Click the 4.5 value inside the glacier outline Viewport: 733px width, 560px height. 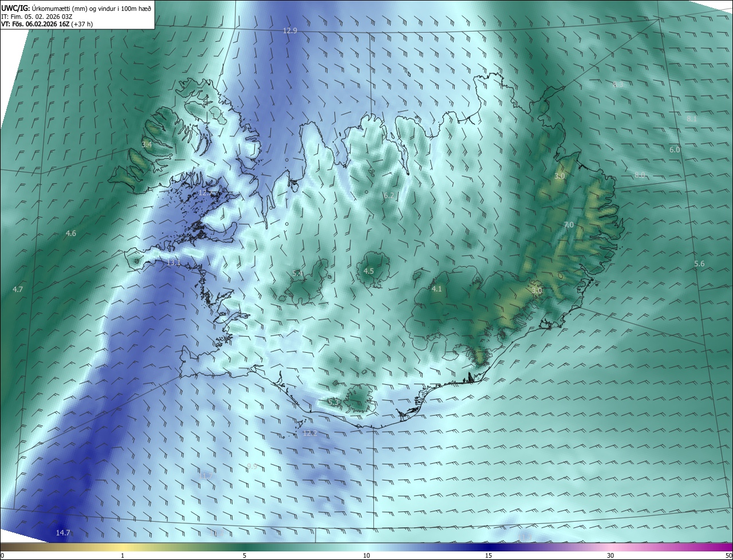pyautogui.click(x=369, y=271)
